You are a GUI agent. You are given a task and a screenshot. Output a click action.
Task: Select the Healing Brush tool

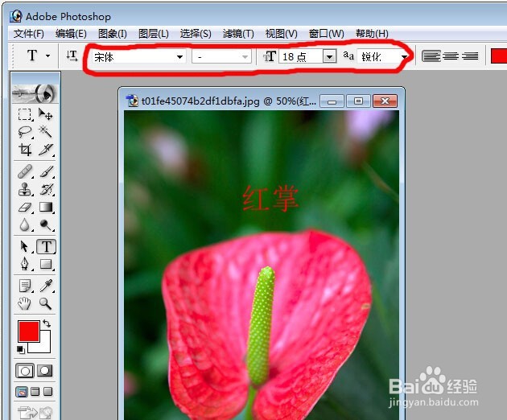pyautogui.click(x=25, y=171)
